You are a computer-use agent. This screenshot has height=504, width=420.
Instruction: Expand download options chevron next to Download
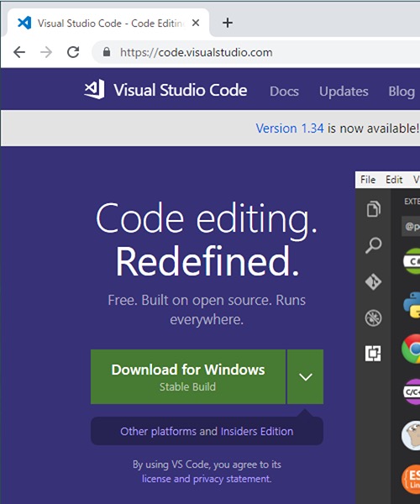(305, 376)
